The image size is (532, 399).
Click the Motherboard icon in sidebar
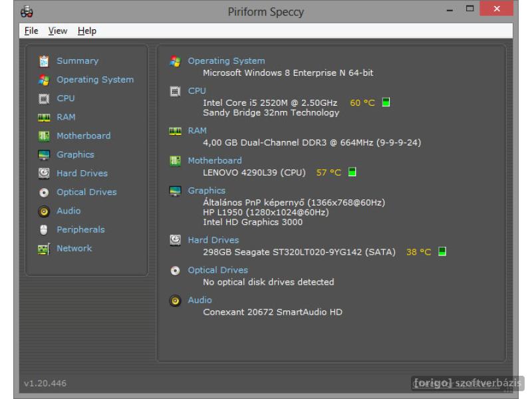coord(44,136)
